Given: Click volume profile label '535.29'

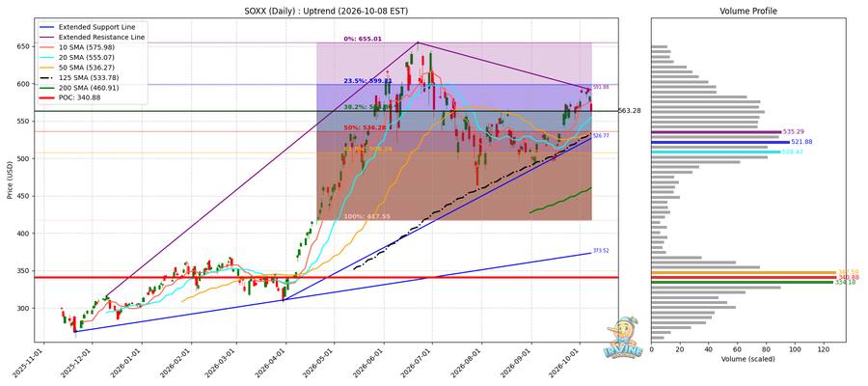Looking at the screenshot, I should (792, 132).
